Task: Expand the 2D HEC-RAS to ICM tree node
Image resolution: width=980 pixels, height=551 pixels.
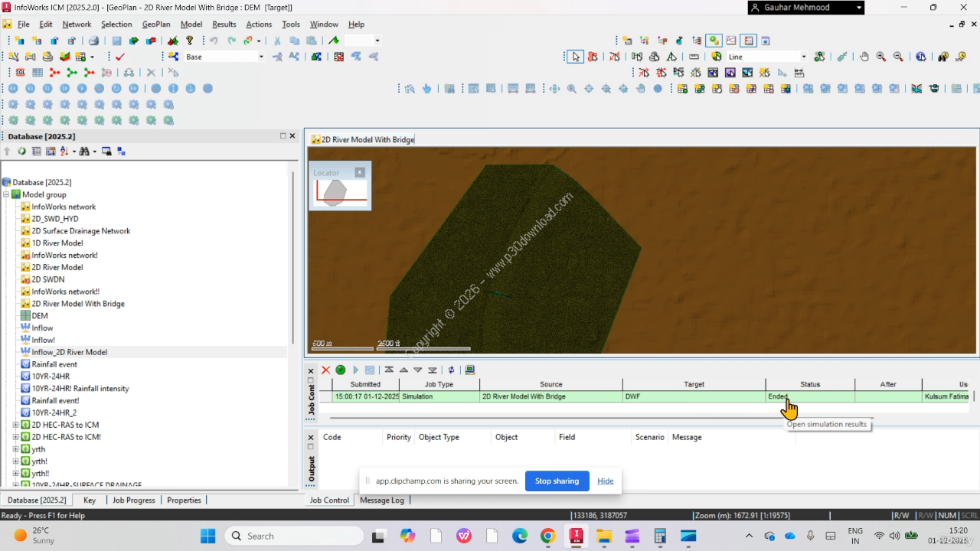Action: [16, 425]
